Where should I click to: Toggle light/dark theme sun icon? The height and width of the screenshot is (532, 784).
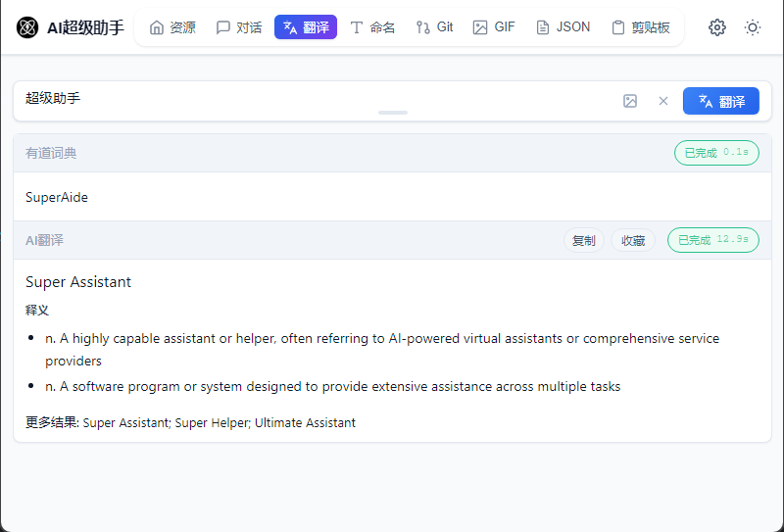point(753,27)
